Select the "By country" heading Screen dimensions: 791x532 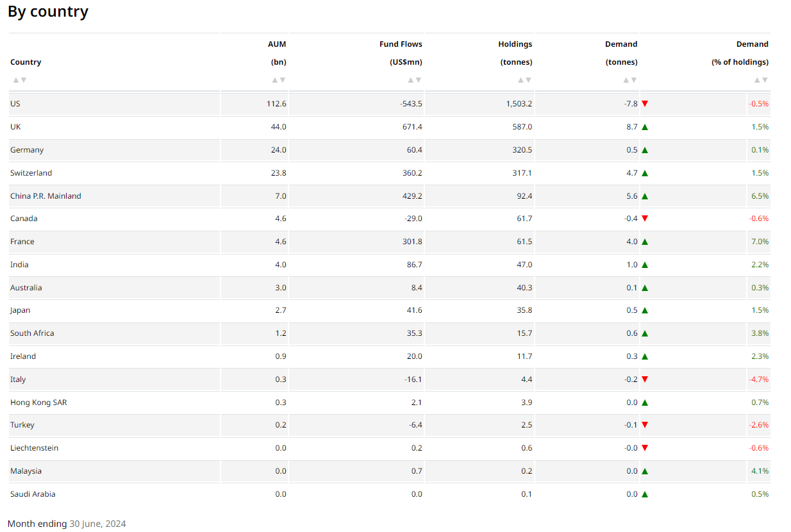48,12
